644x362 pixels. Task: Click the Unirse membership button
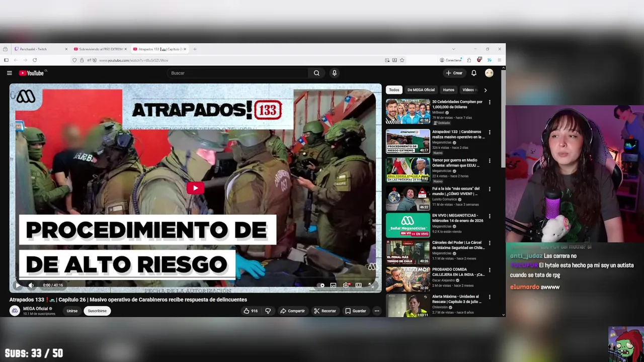pos(72,311)
